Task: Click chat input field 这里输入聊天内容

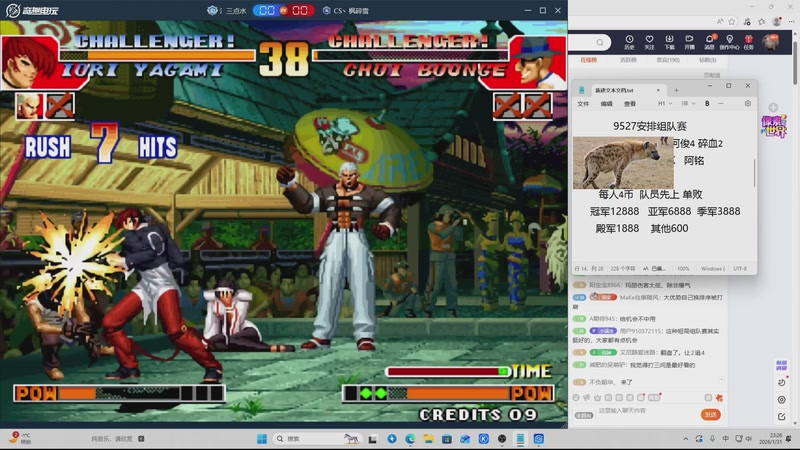Action: click(x=647, y=412)
